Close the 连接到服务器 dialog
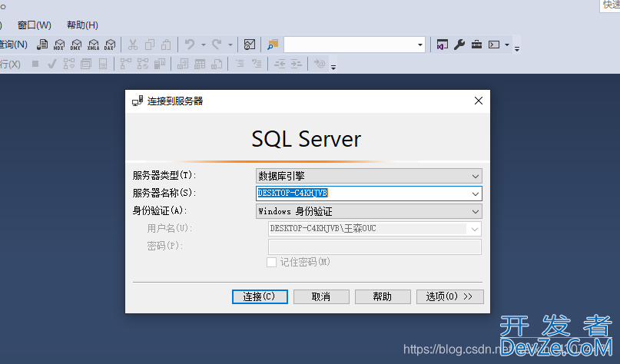Screen dimensions: 620x364 479,101
